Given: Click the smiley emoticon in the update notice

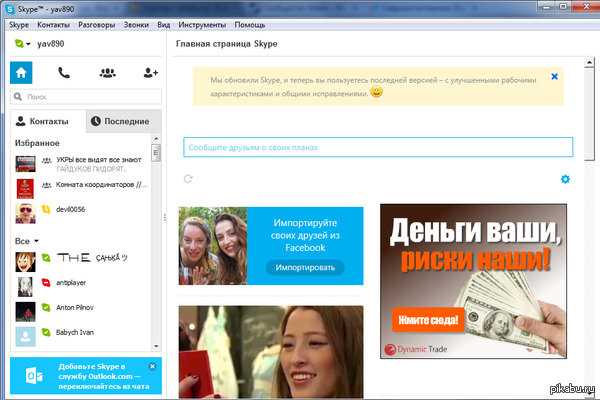Looking at the screenshot, I should tap(377, 92).
